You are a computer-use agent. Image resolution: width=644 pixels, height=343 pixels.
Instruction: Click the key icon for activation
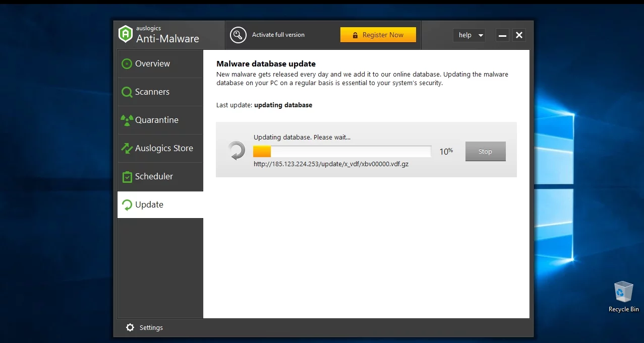click(238, 35)
